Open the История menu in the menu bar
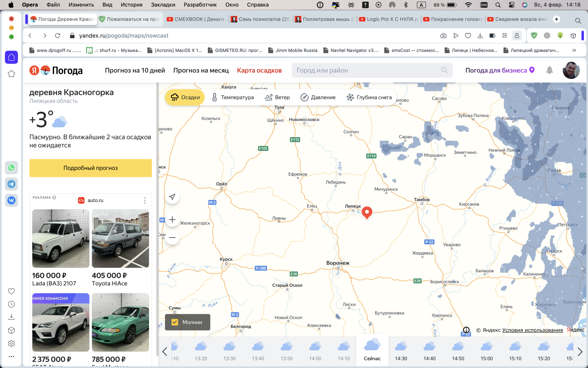 (131, 4)
